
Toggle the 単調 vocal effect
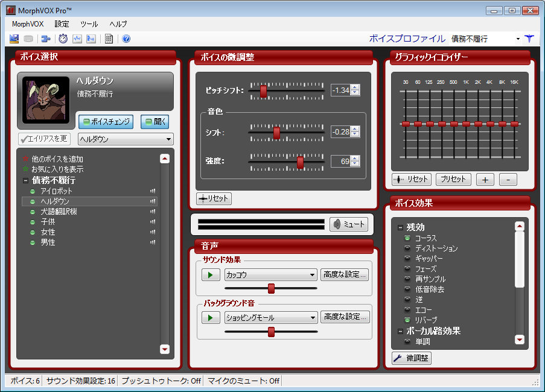408,342
